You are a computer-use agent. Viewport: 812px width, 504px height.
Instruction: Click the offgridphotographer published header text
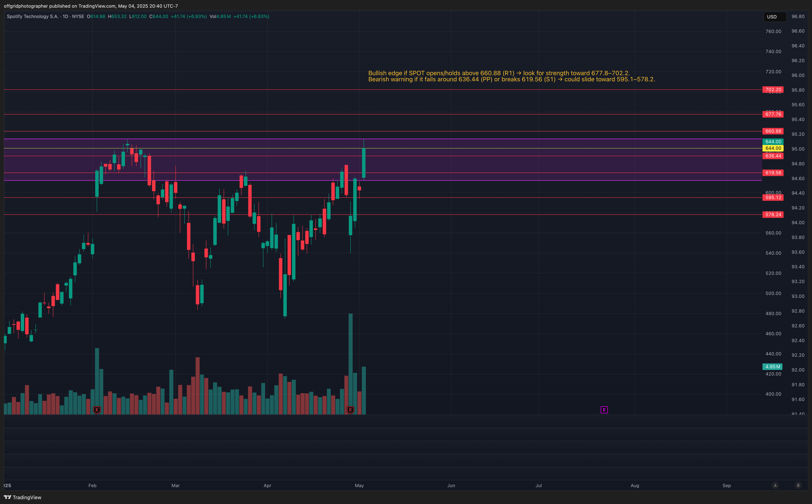pos(91,6)
